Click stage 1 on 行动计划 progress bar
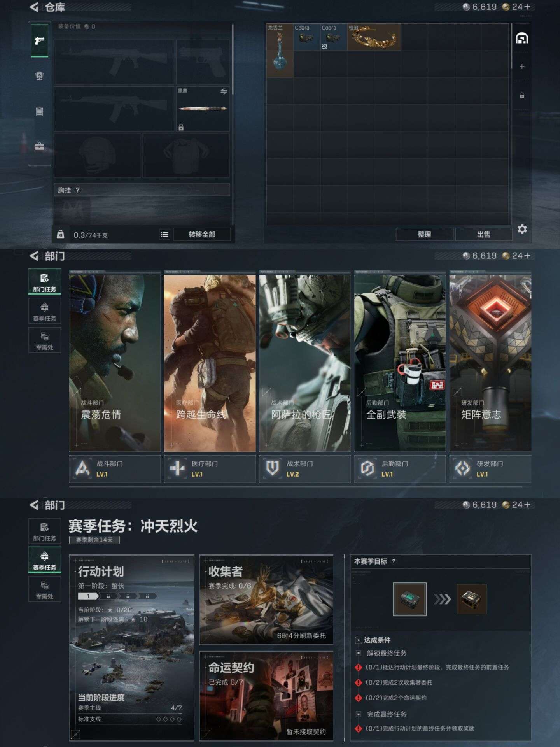 [x=88, y=596]
